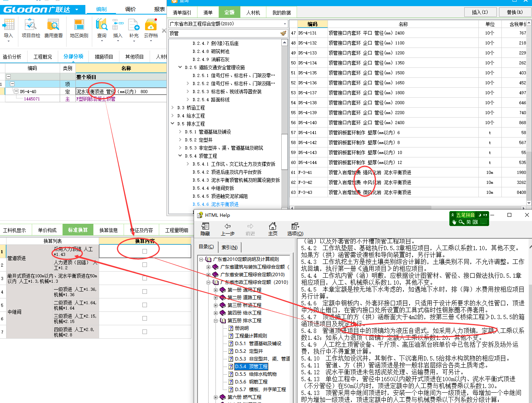This screenshot has height=403, width=532.
Task: Open the Glodon logo dropdown menu
Action: pyautogui.click(x=77, y=9)
